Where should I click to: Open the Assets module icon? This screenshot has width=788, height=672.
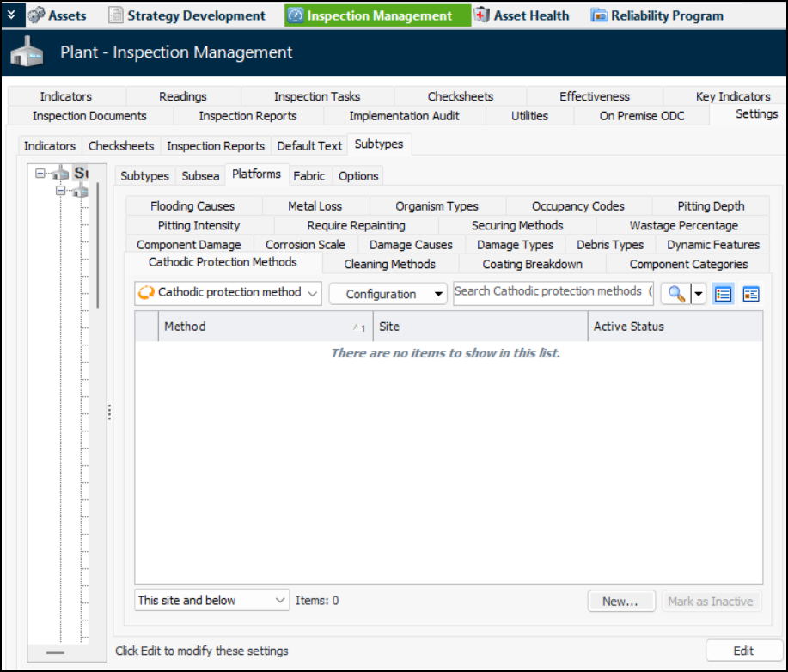pos(36,15)
